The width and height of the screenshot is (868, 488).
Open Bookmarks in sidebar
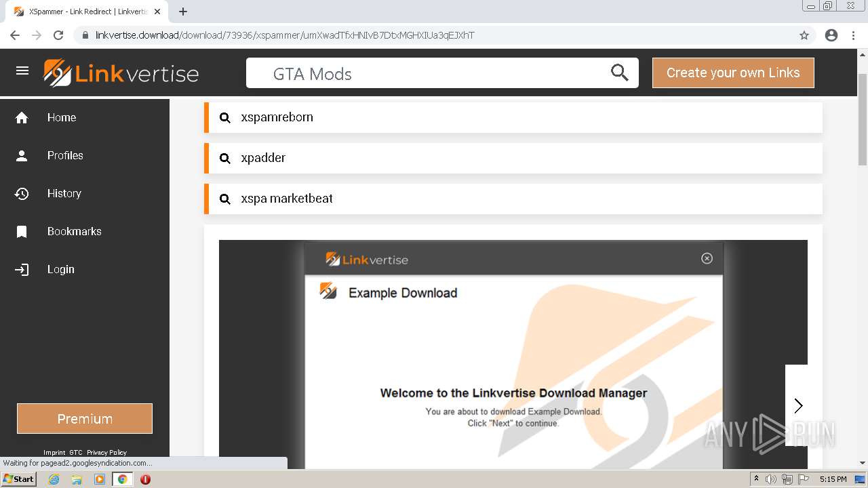[x=75, y=232]
